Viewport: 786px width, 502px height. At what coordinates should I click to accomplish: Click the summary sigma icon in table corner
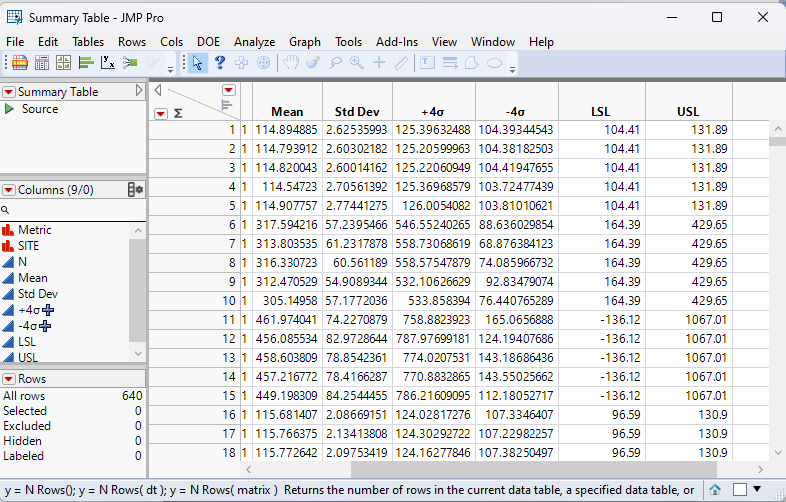[178, 114]
